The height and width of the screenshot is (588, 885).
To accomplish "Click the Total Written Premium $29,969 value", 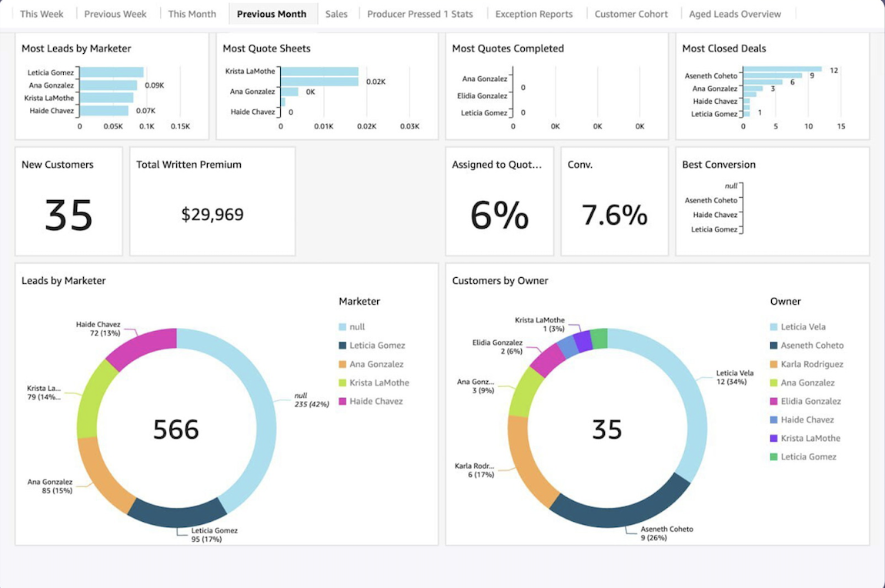I will [212, 215].
